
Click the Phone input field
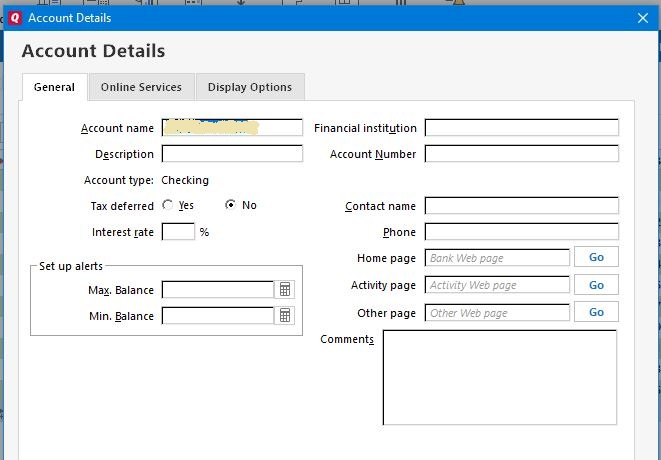click(521, 231)
